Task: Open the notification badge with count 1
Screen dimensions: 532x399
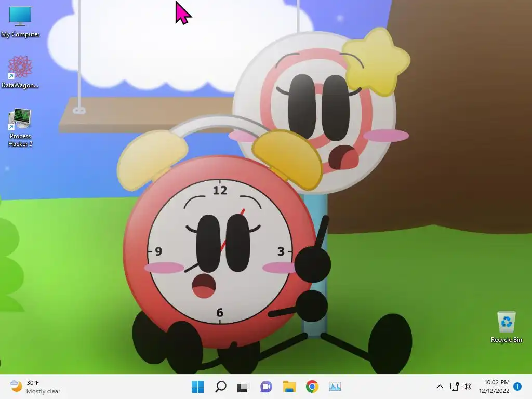Action: click(x=517, y=387)
